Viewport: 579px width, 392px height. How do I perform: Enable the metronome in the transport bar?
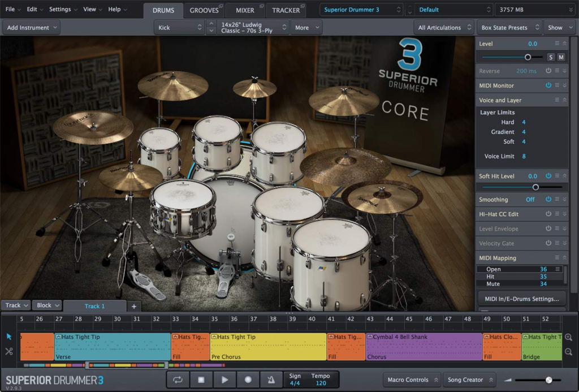tap(271, 380)
